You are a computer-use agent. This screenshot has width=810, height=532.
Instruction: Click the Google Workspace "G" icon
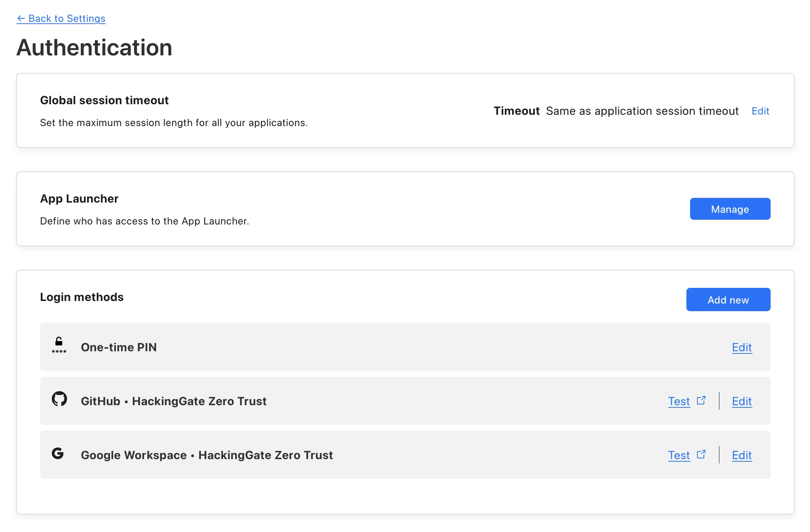(x=58, y=453)
